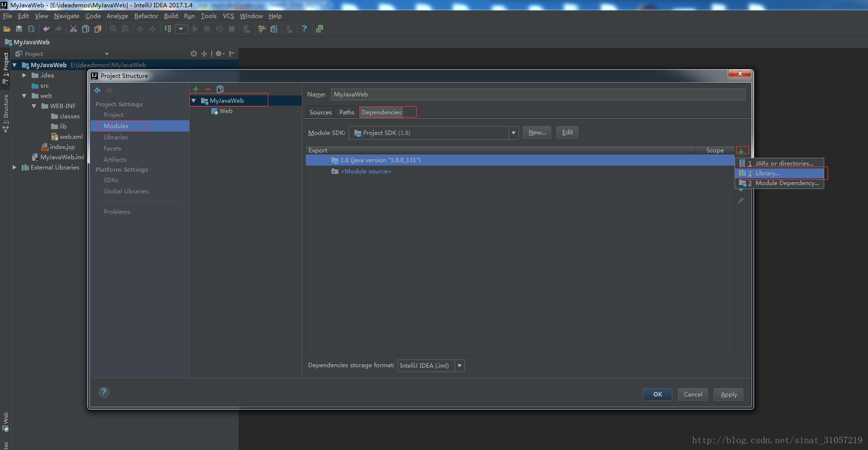Select Libraries in Project Settings
Screen dimensions: 868x450
coord(116,137)
